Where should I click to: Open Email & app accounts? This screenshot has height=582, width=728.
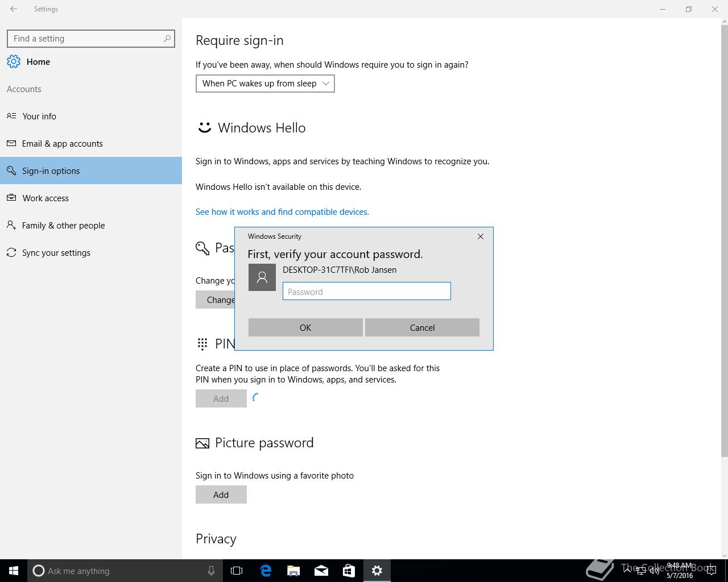91,143
